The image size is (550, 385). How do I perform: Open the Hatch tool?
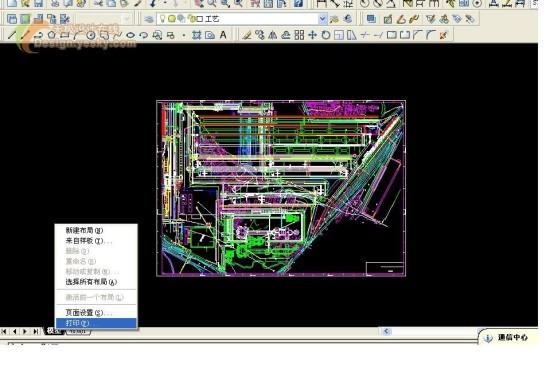click(x=197, y=35)
